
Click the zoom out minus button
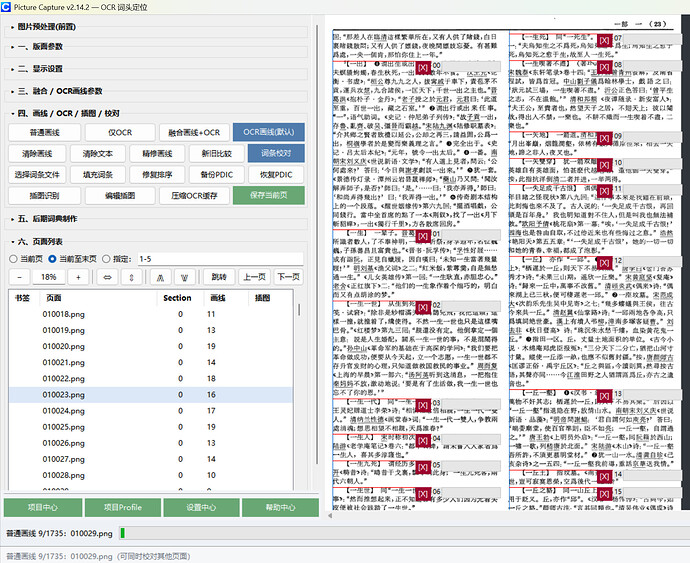(20, 277)
